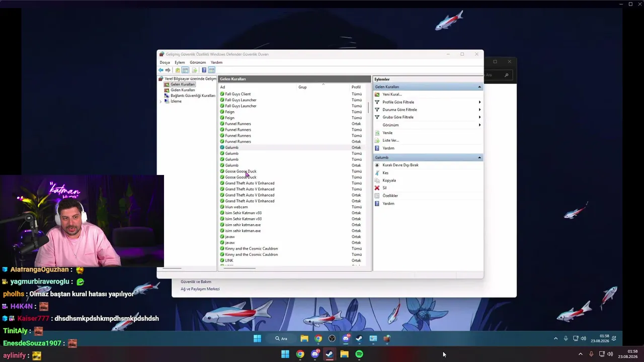Screen dimensions: 644x362
Task: Select the highlighted Galumb rule with blue icon
Action: [x=231, y=147]
